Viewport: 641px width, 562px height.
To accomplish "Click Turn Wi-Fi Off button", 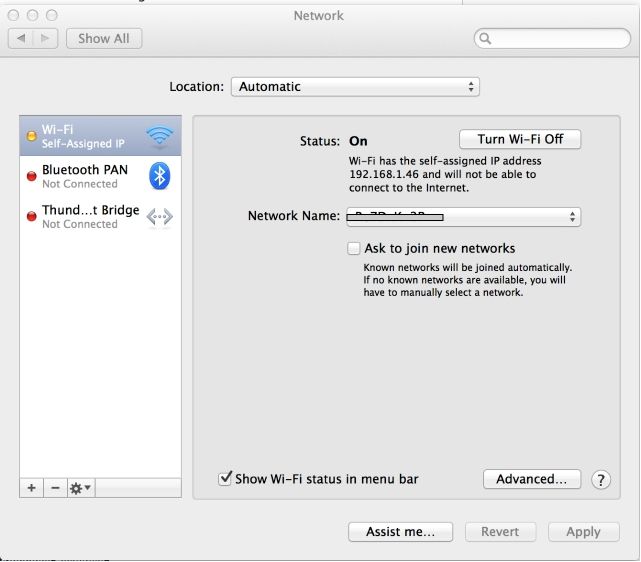I will tap(520, 140).
